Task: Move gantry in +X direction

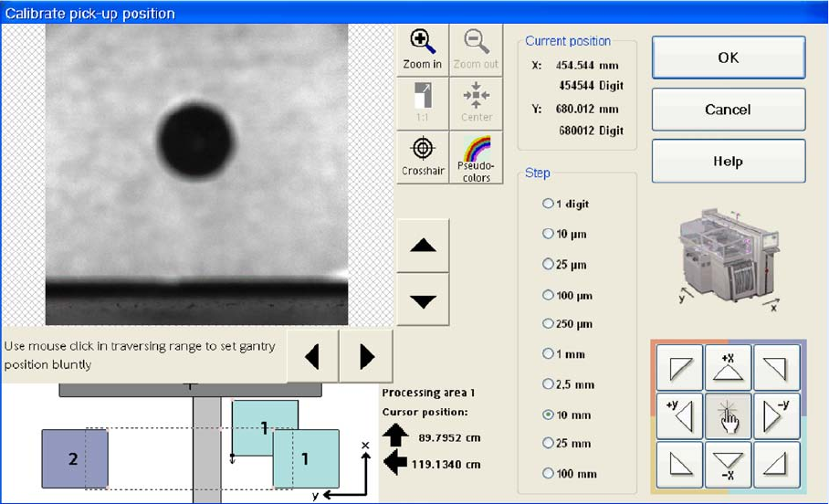Action: click(727, 367)
